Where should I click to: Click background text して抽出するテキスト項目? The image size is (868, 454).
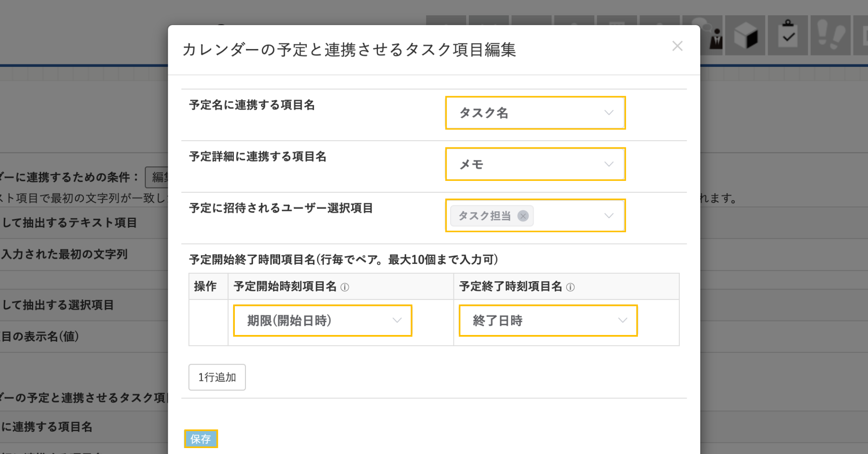coord(70,223)
